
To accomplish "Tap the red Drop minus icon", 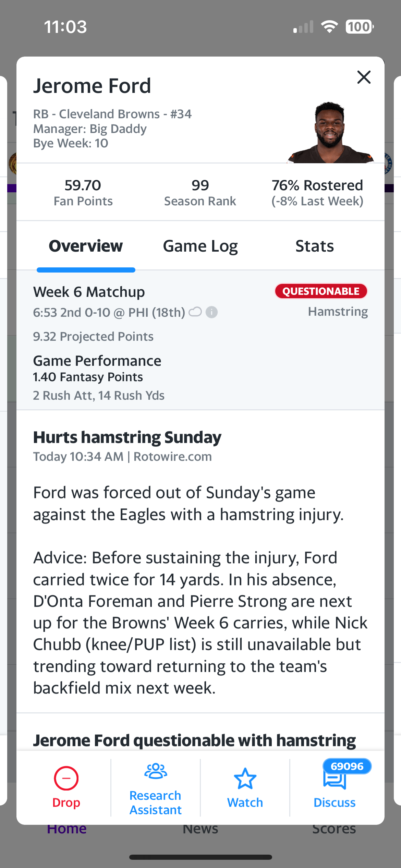I will click(66, 778).
